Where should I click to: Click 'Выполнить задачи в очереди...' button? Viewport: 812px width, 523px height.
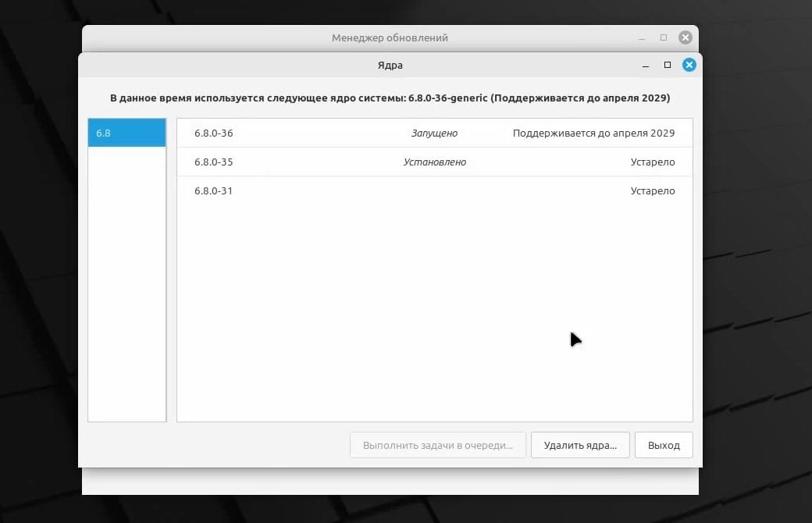pos(437,445)
